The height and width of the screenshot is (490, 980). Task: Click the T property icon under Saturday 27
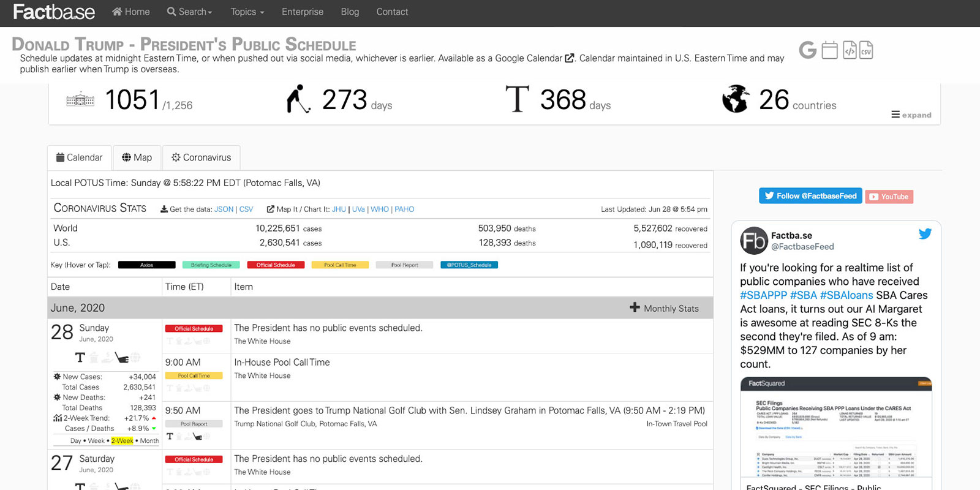coord(80,486)
